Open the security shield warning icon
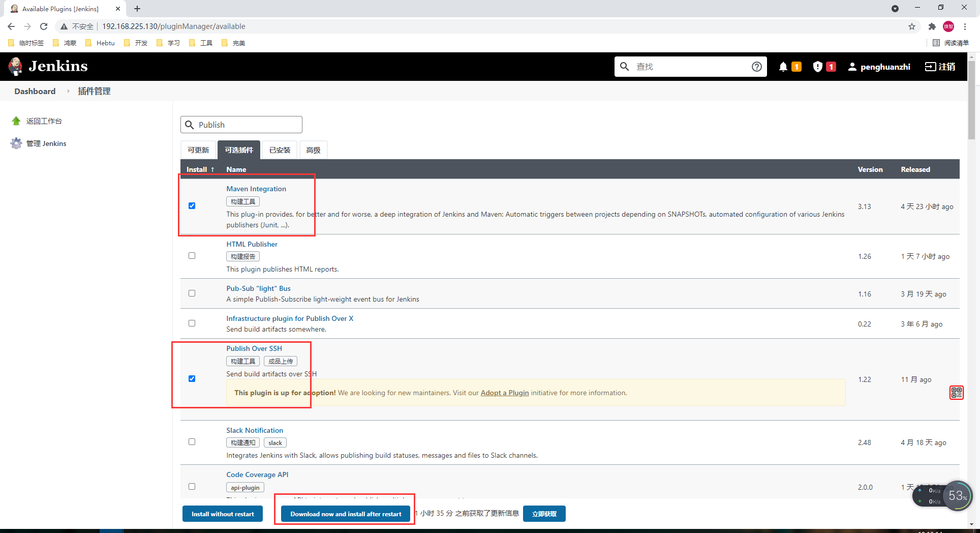 pyautogui.click(x=817, y=67)
